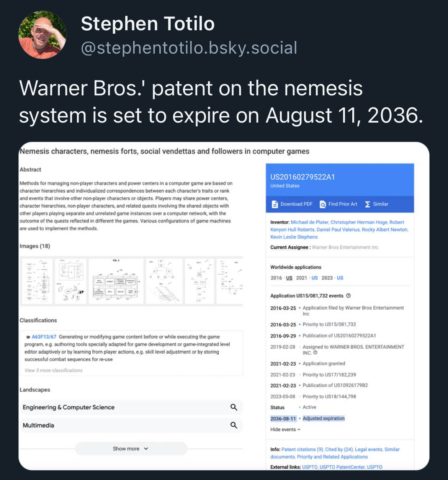The height and width of the screenshot is (480, 448).
Task: Click info icon after WARNER BROS. ENTERTAINMENT INC.
Action: coord(316,353)
